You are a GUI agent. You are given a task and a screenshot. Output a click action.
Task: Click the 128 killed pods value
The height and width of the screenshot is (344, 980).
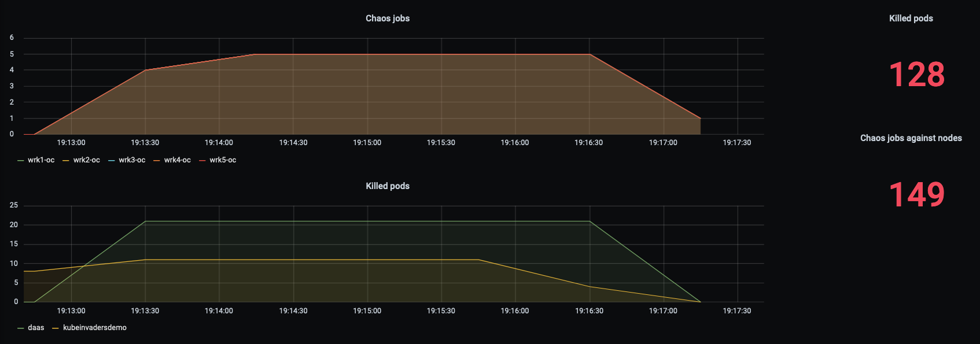click(x=916, y=75)
